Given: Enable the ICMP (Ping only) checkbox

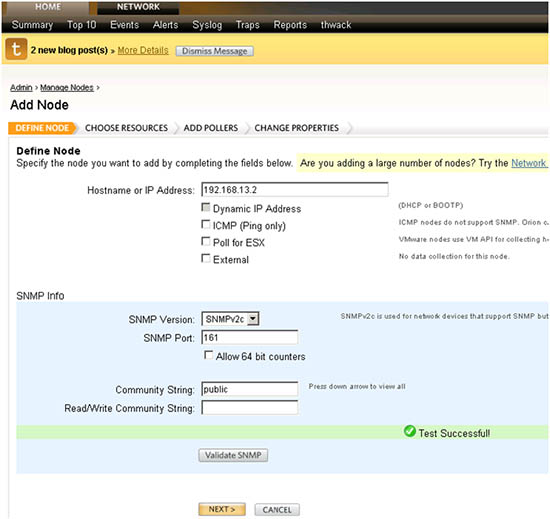Looking at the screenshot, I should tap(206, 224).
